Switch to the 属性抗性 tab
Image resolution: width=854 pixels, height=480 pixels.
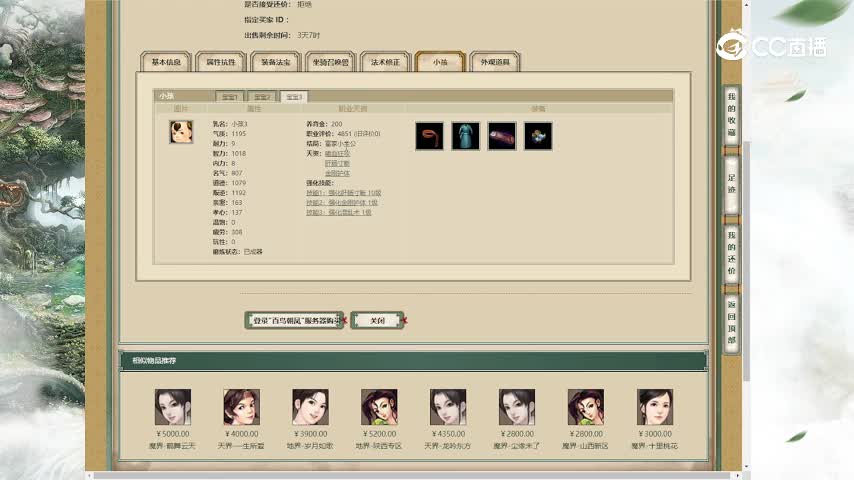(x=221, y=62)
